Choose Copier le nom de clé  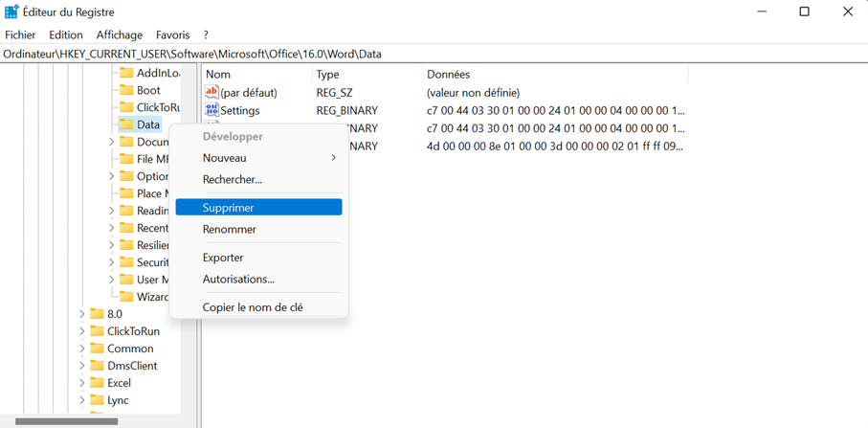(x=258, y=306)
